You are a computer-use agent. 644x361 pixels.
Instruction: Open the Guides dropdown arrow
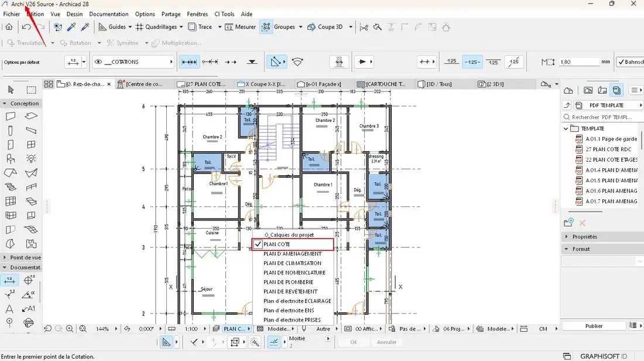point(130,27)
